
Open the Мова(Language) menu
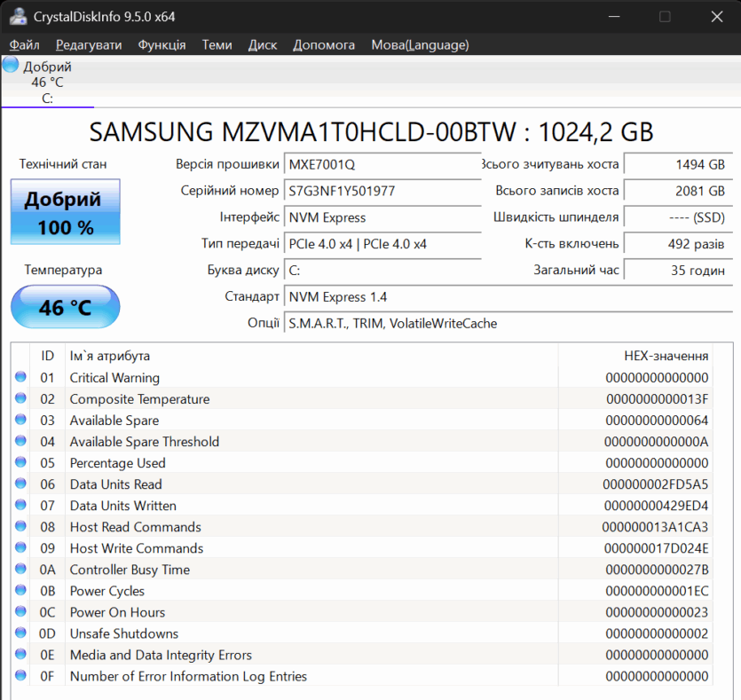(x=420, y=44)
